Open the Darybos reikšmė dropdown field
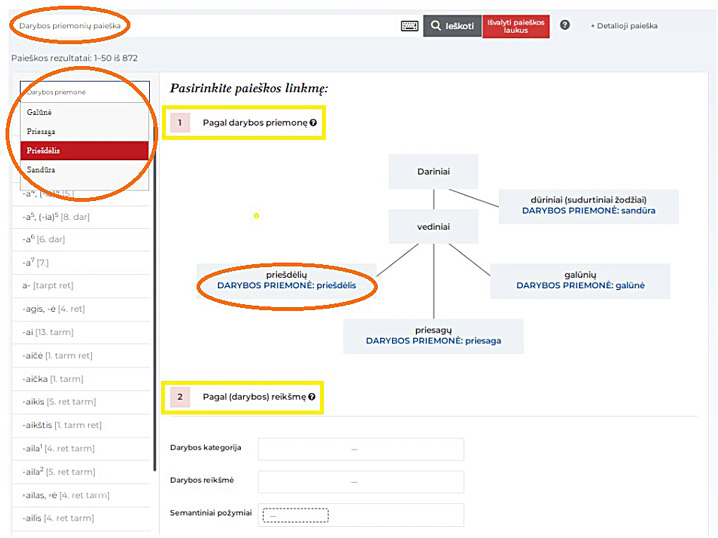718x538 pixels. point(360,481)
